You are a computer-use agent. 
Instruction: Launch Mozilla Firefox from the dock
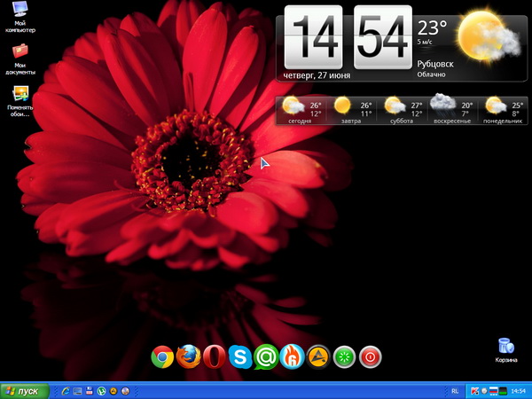coord(188,357)
